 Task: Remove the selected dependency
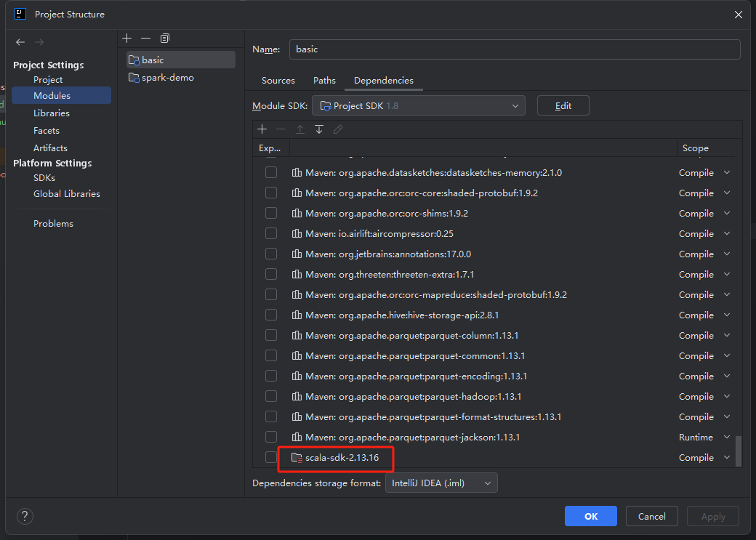click(281, 129)
